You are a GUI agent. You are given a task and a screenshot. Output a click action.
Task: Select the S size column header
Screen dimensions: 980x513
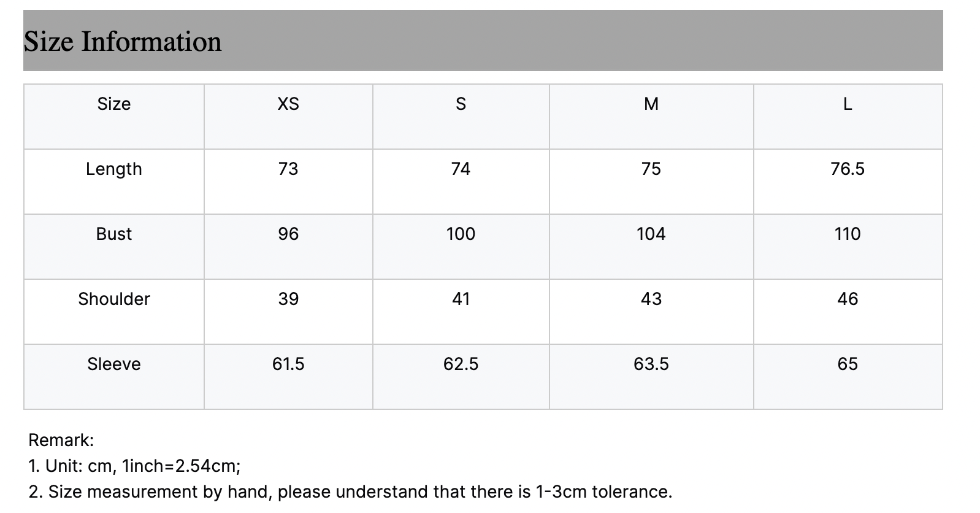pyautogui.click(x=461, y=104)
